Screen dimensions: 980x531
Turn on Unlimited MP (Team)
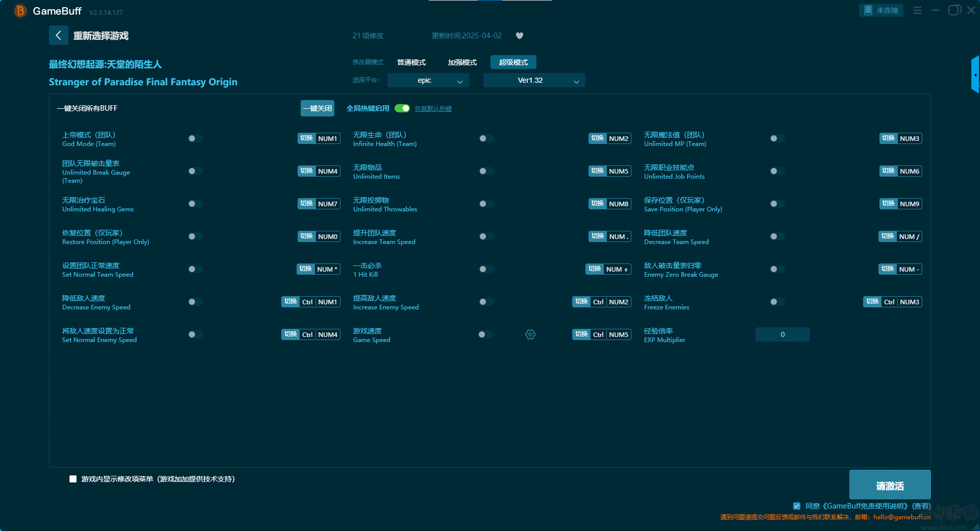coord(777,138)
